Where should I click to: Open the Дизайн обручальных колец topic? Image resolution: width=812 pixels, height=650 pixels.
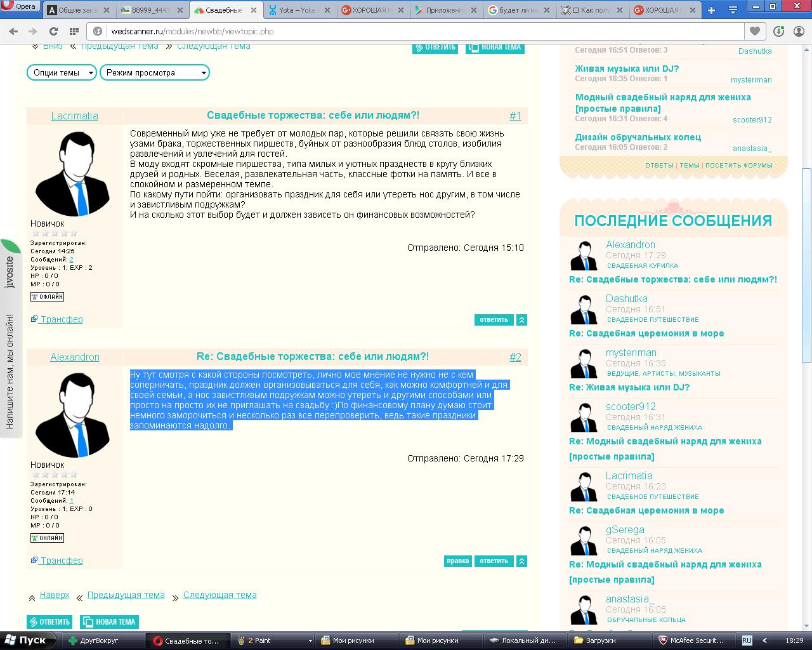(x=638, y=137)
